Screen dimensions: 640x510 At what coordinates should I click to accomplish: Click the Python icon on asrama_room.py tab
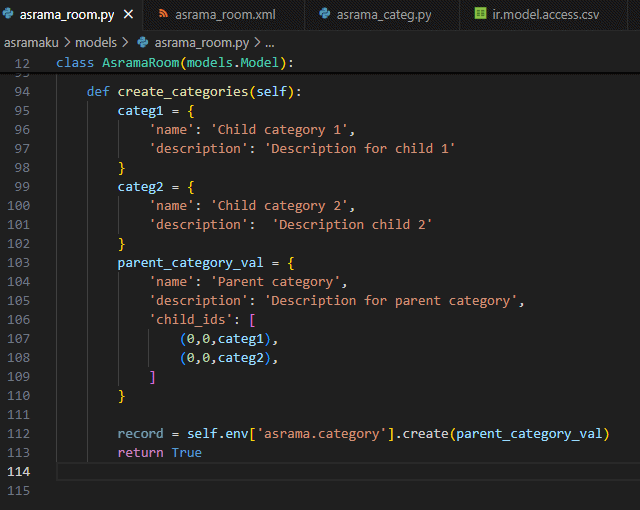click(x=8, y=14)
